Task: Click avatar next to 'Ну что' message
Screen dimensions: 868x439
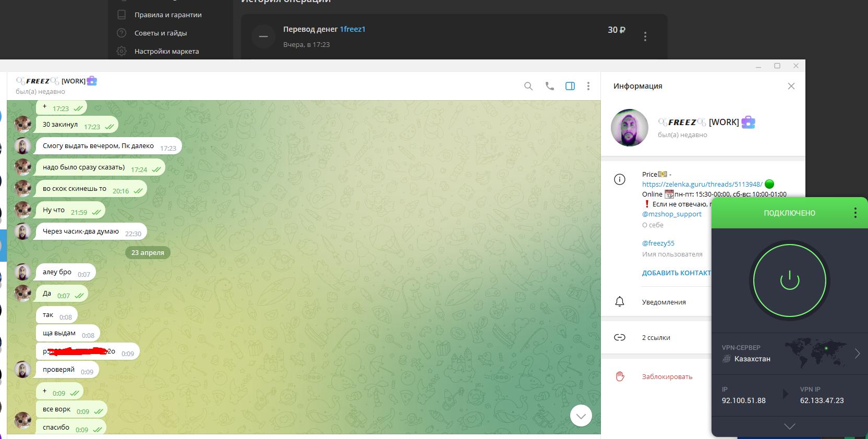Action: point(22,210)
